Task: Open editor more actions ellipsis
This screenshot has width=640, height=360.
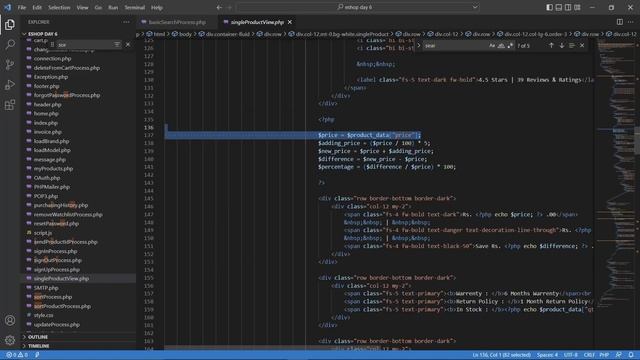Action: (631, 22)
